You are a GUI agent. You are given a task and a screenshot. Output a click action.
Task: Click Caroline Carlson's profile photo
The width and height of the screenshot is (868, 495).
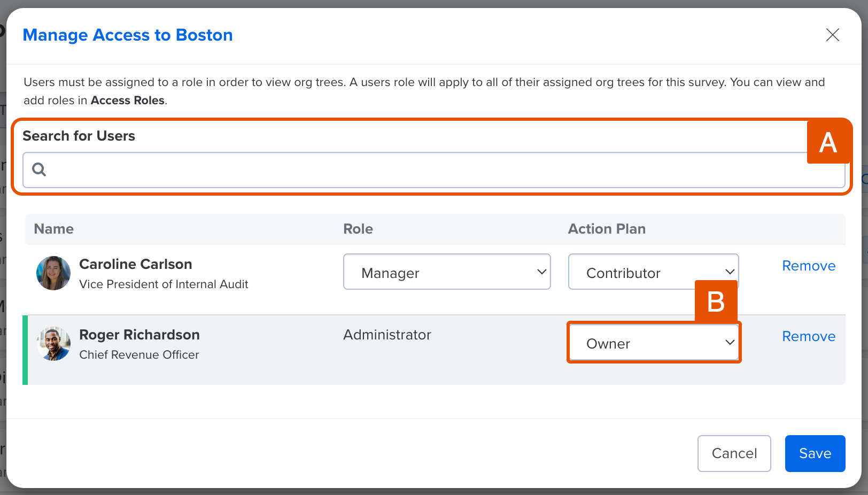(x=53, y=273)
